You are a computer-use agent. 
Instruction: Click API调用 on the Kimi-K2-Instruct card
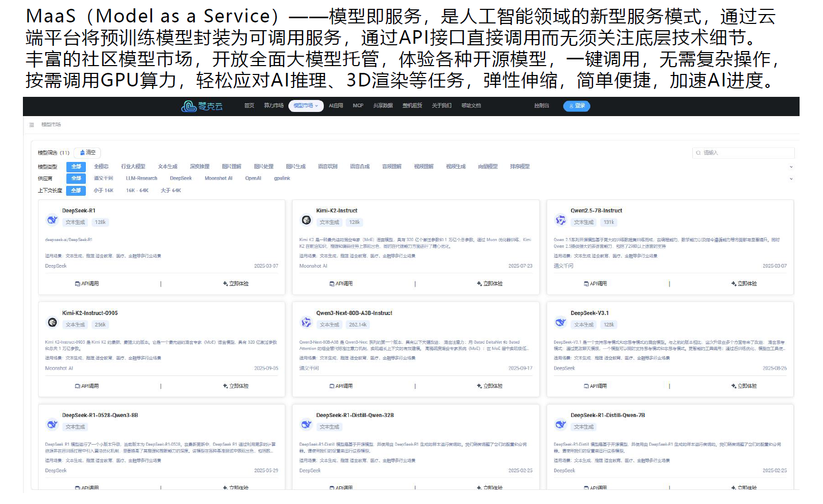click(341, 284)
